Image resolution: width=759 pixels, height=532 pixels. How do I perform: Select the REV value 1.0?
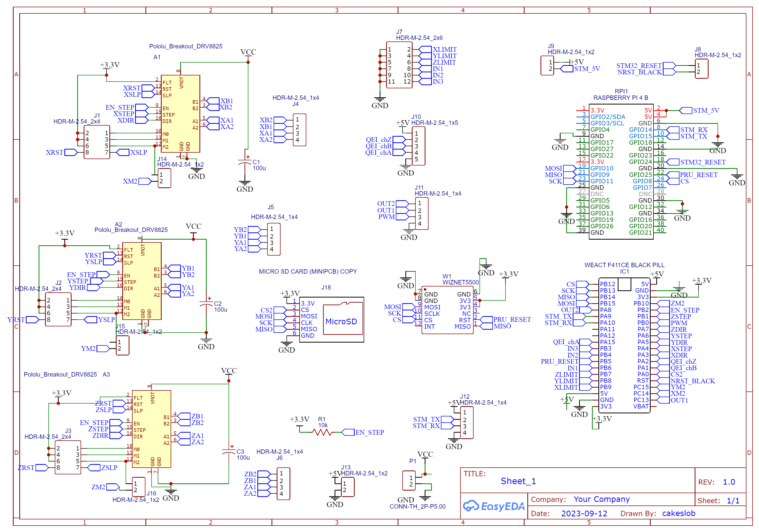pos(729,482)
